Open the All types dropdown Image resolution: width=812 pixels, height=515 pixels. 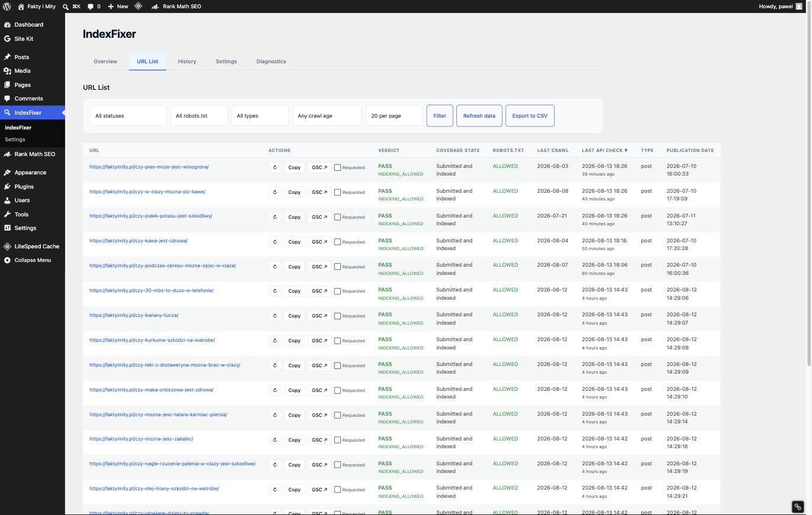(x=260, y=116)
